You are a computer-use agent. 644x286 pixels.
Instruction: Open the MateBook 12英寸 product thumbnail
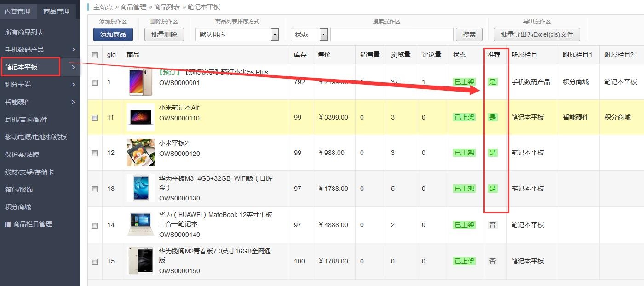141,224
